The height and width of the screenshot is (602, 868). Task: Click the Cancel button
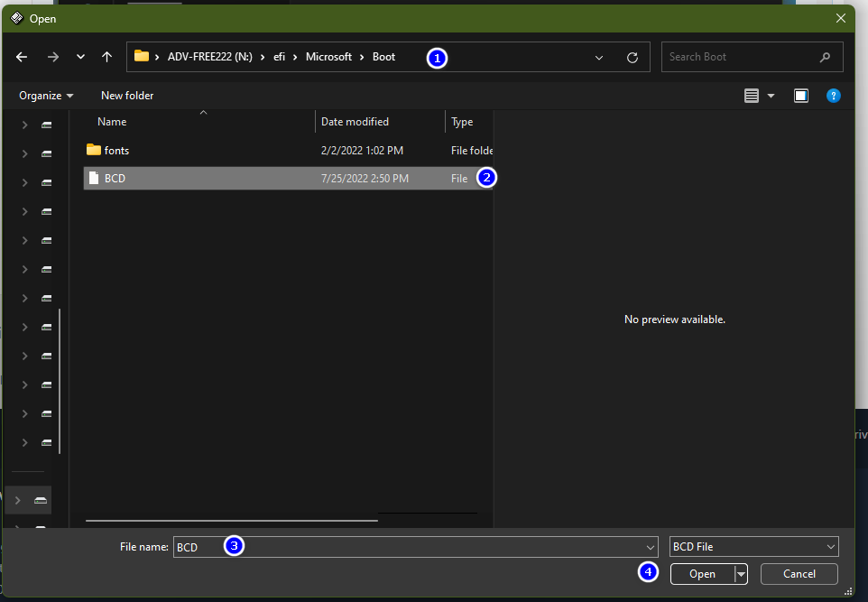[x=799, y=574]
